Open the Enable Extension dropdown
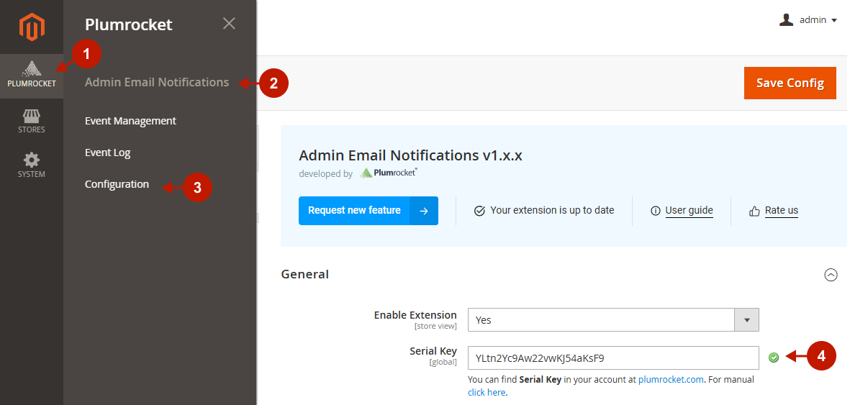 (x=613, y=320)
